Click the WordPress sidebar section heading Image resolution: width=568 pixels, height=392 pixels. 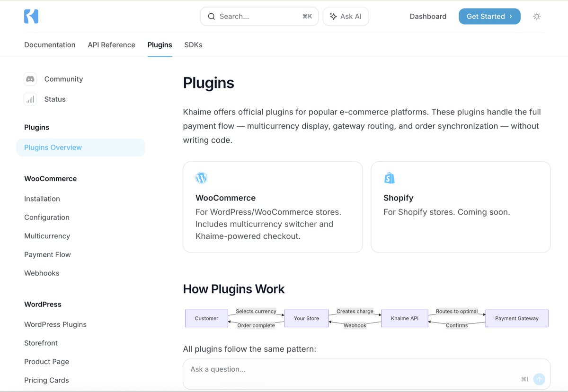point(43,304)
